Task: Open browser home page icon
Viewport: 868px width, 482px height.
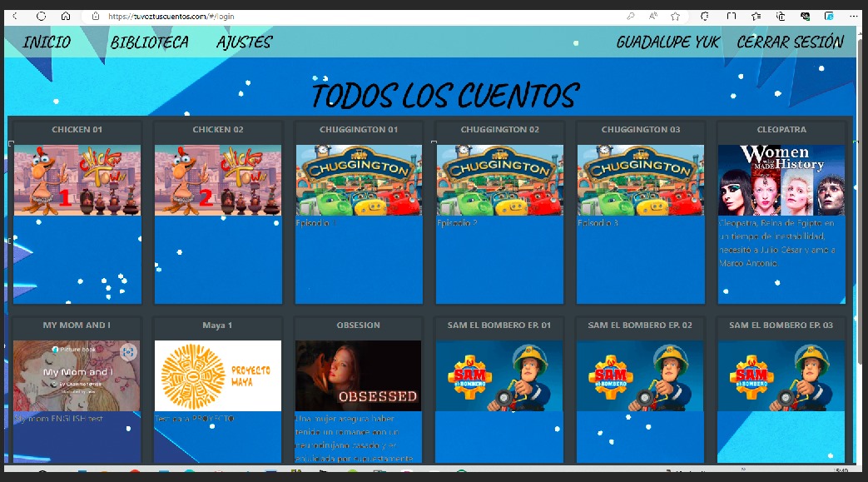Action: (66, 16)
